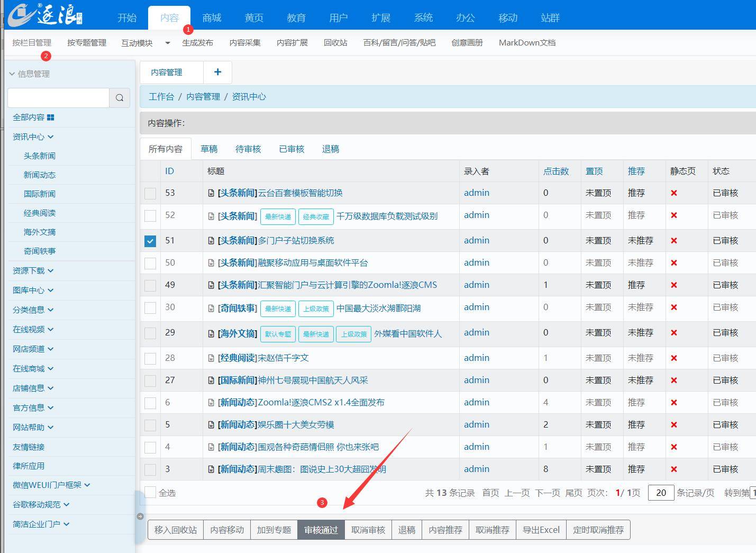Click red X static page icon for row 53
The image size is (756, 553).
[x=674, y=193]
